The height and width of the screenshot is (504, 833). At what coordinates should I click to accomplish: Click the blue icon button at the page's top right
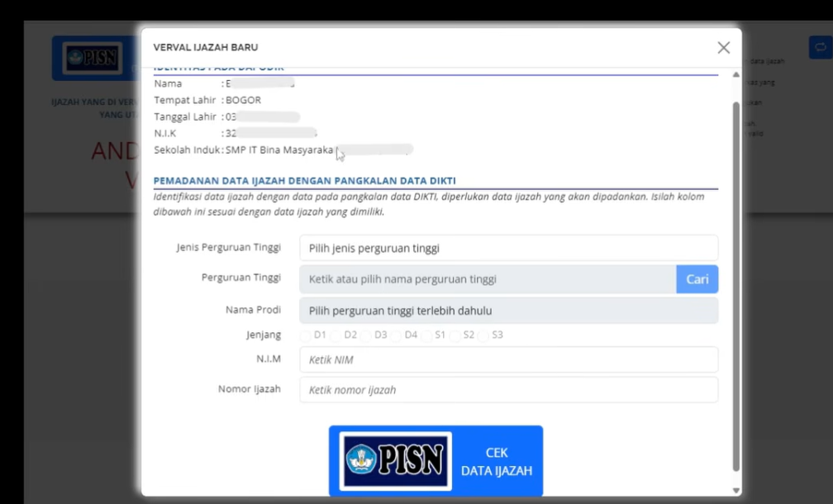(x=821, y=47)
